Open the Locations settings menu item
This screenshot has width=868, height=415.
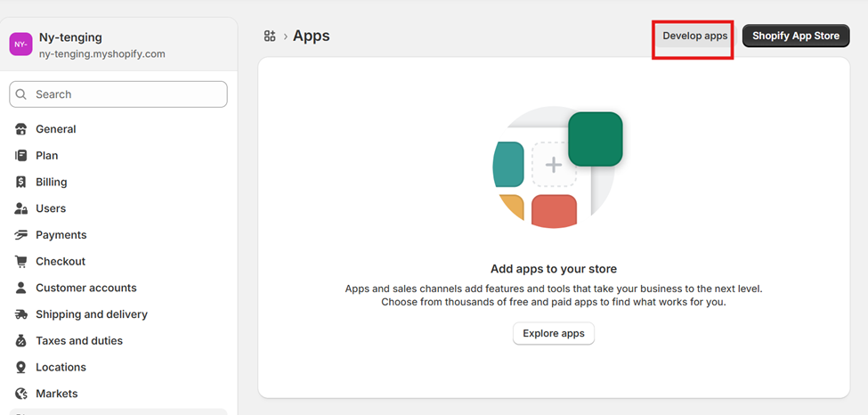coord(61,367)
